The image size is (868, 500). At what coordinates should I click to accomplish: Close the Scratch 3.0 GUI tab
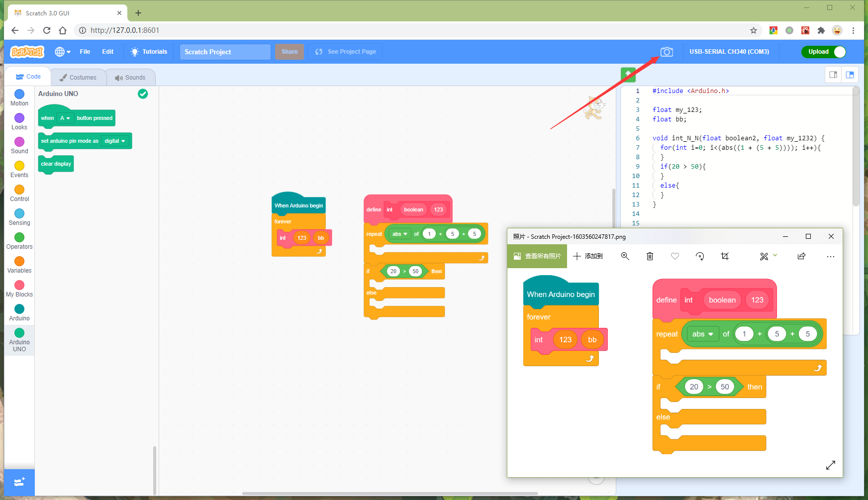(x=119, y=13)
